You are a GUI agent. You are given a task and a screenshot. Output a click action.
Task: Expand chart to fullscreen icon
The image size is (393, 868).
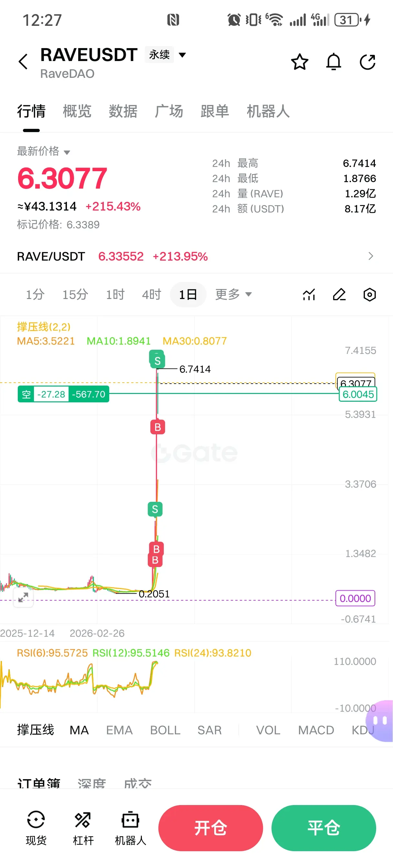(x=23, y=597)
